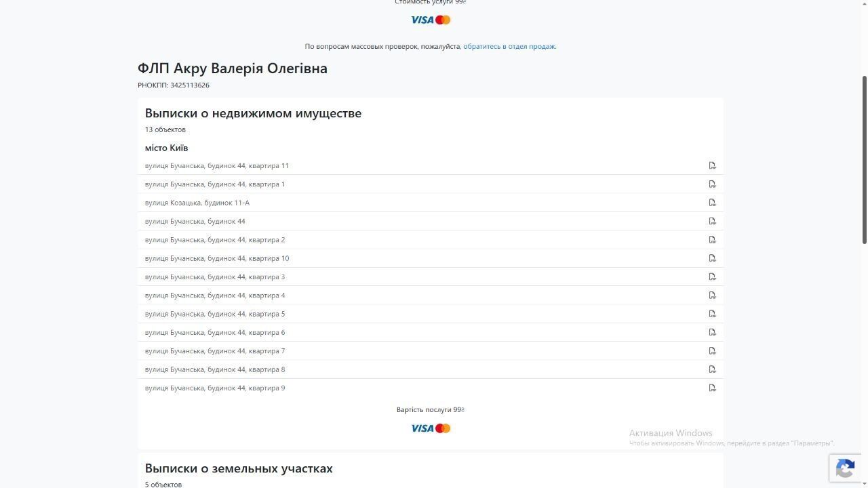Open the document icon for квартира 10
The width and height of the screenshot is (868, 488).
712,258
